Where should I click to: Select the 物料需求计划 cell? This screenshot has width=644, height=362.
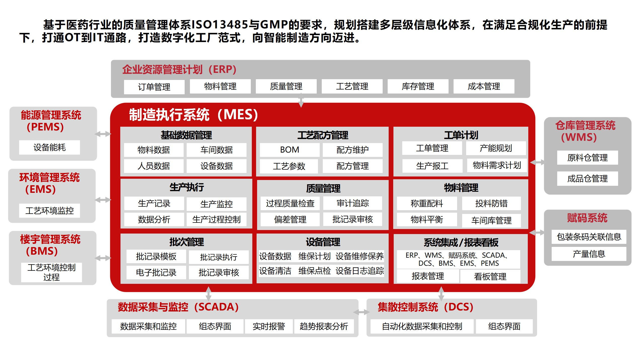[x=497, y=165]
